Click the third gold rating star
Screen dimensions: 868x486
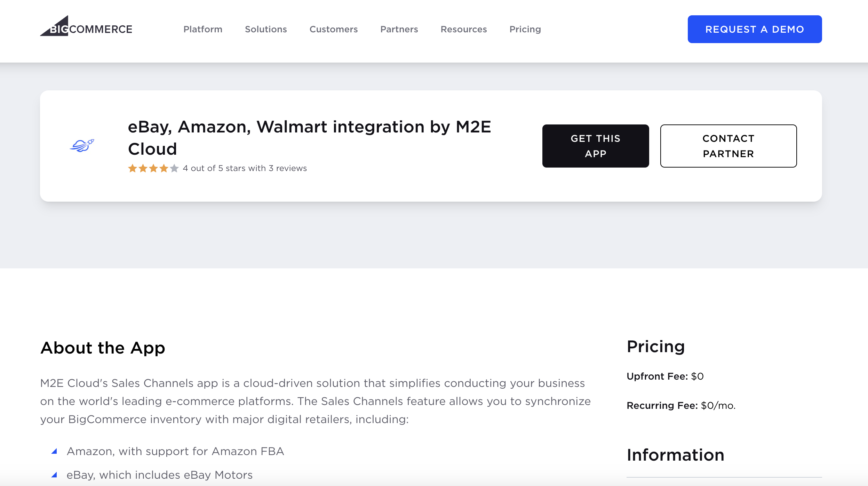[x=153, y=169]
